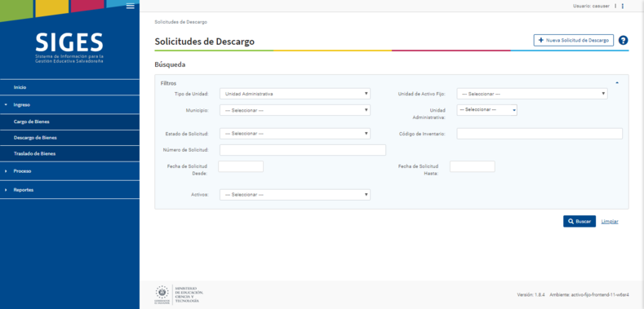
Task: Focus the Código de Inventario field
Action: [540, 134]
